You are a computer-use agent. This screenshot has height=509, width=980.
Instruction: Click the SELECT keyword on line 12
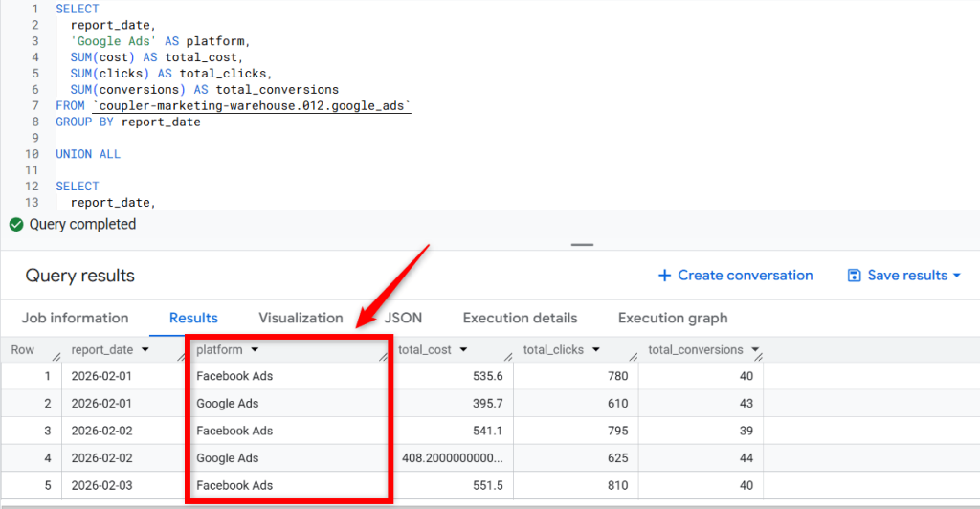78,187
